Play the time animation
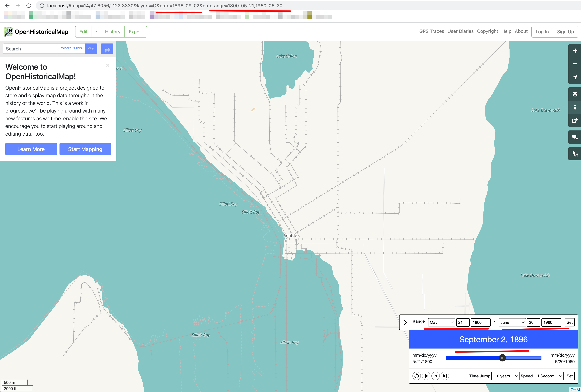The height and width of the screenshot is (392, 581). point(426,376)
